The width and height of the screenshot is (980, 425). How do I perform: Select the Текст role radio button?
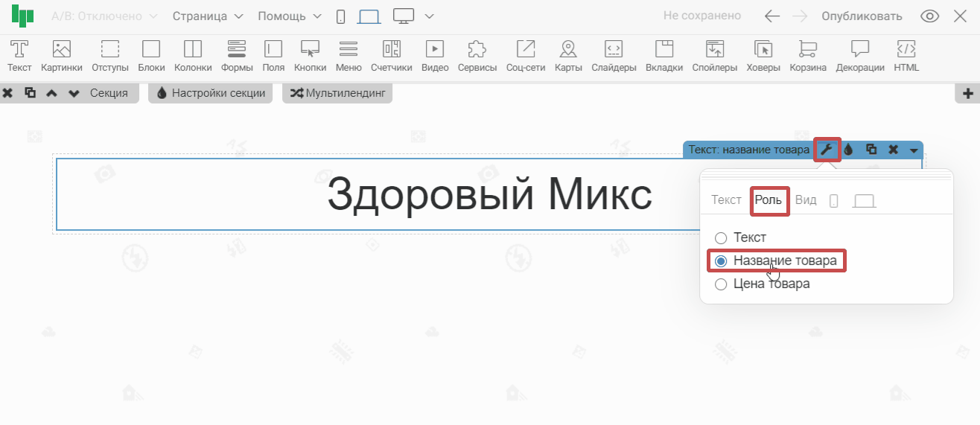point(721,238)
